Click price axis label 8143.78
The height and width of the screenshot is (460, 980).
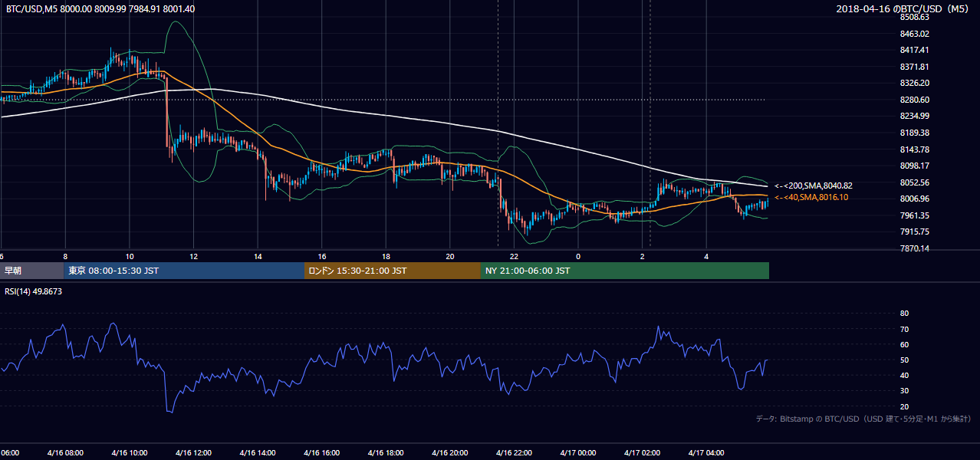[915, 149]
